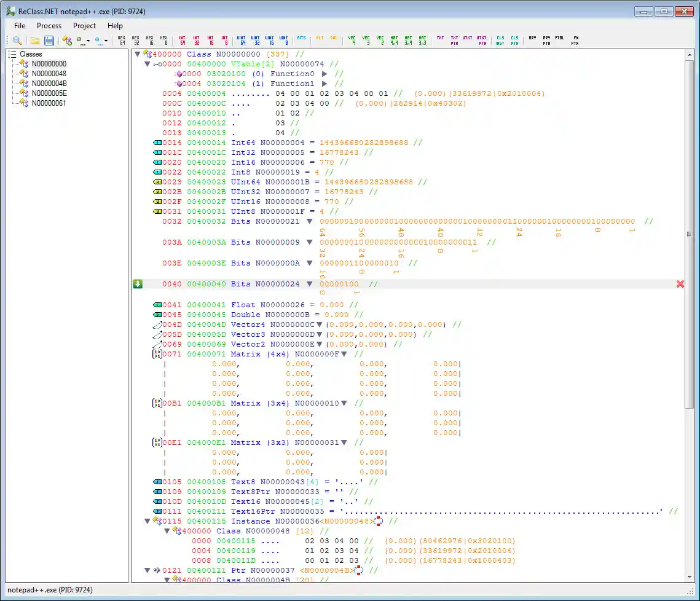The image size is (700, 601).
Task: Select the Int 32 node type
Action: click(x=197, y=41)
